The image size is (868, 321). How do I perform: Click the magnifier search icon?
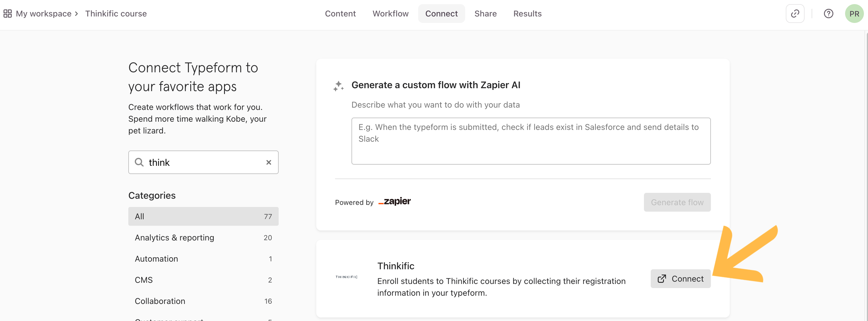[x=139, y=162]
